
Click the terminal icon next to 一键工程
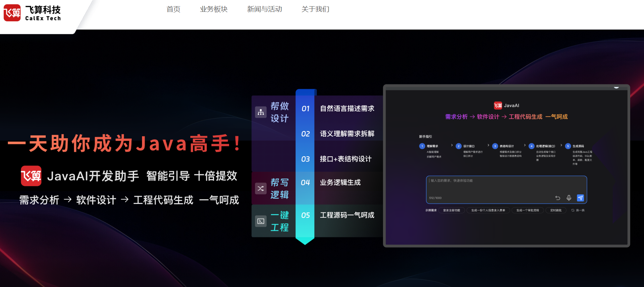click(261, 221)
